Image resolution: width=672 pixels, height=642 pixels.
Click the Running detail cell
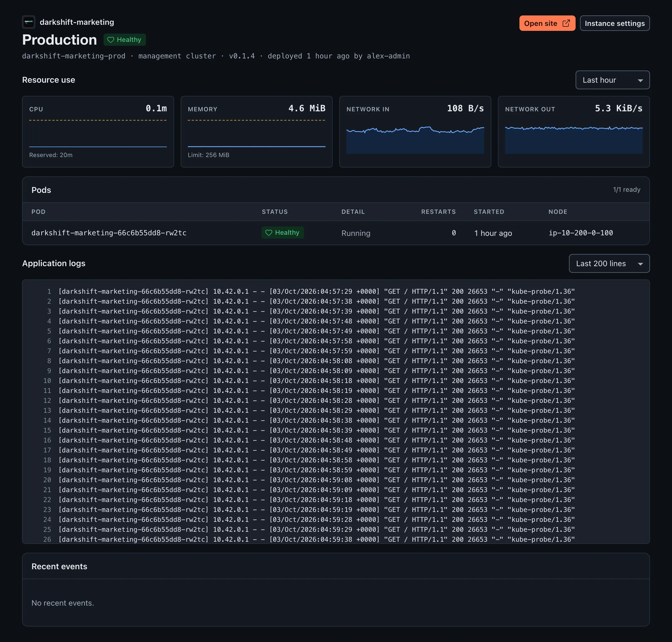pos(356,233)
